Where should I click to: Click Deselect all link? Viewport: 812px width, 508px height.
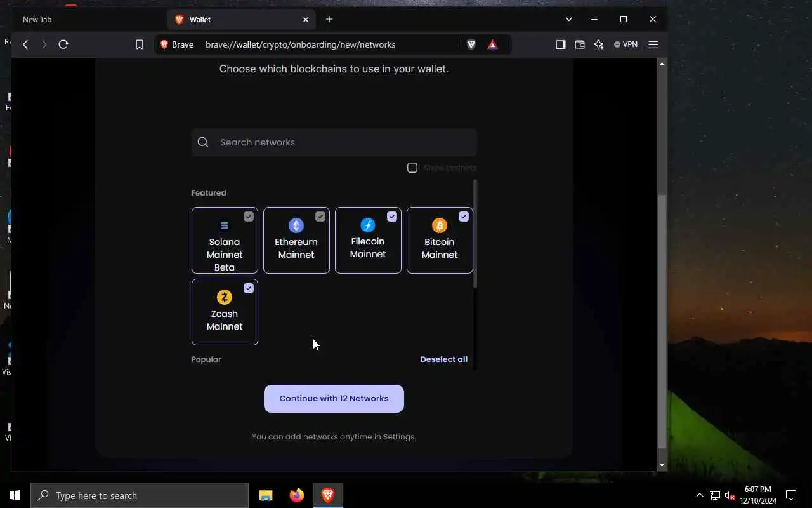[x=444, y=359]
